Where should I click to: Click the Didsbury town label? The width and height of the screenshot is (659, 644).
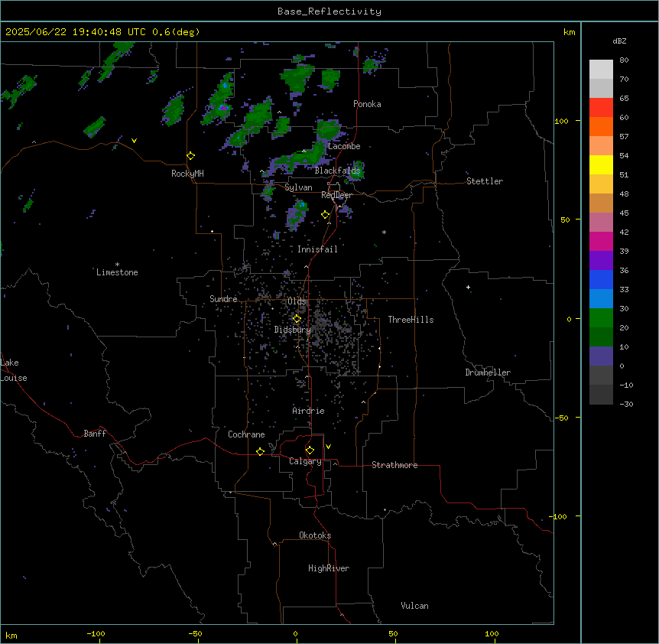(x=292, y=330)
